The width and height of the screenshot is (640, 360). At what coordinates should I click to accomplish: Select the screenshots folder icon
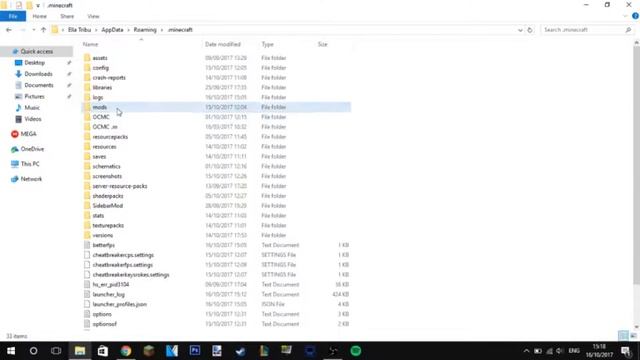[x=87, y=176]
